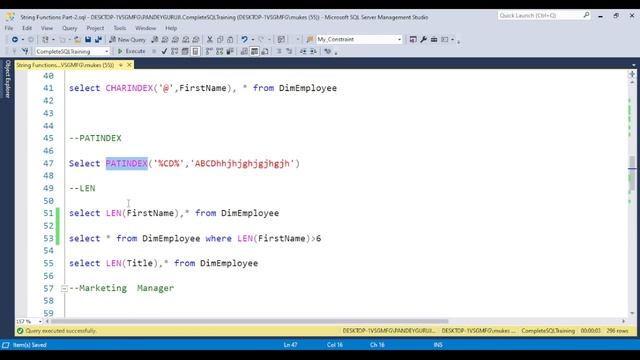Toggle Include Actual Execution Plan

click(x=209, y=51)
